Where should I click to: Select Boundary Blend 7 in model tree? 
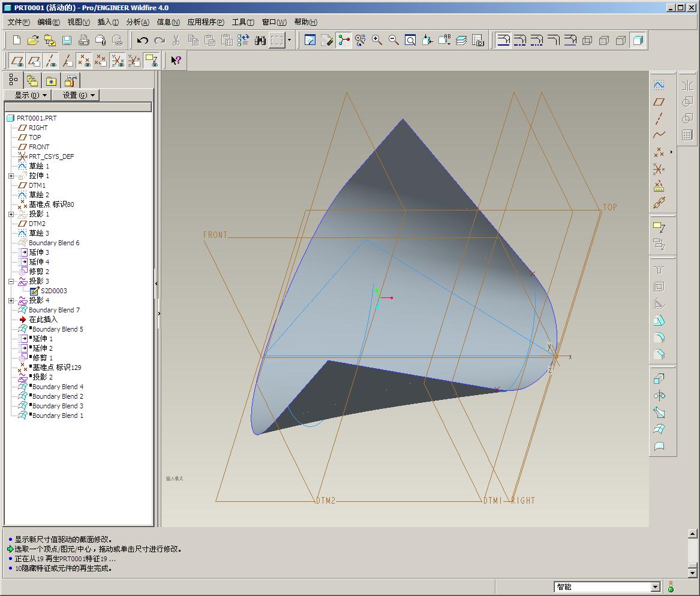click(54, 310)
